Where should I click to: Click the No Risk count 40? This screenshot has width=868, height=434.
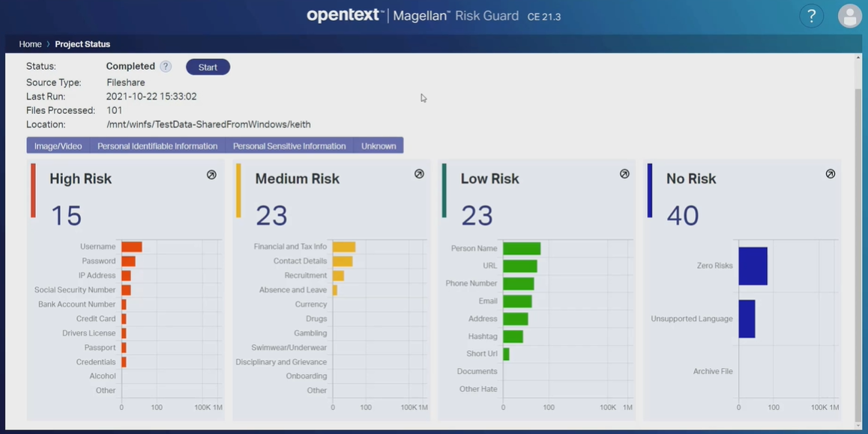pyautogui.click(x=683, y=216)
